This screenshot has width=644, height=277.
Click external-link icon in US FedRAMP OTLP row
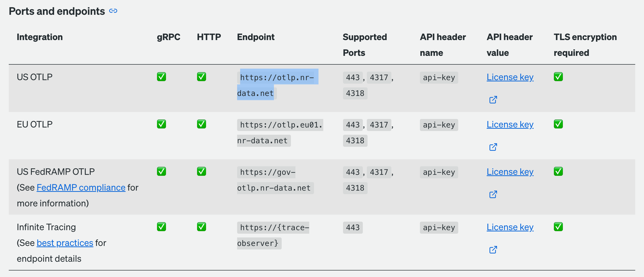pos(493,194)
